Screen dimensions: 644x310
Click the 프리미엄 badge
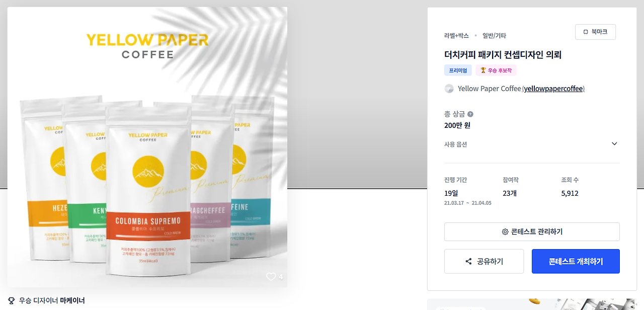click(x=458, y=70)
